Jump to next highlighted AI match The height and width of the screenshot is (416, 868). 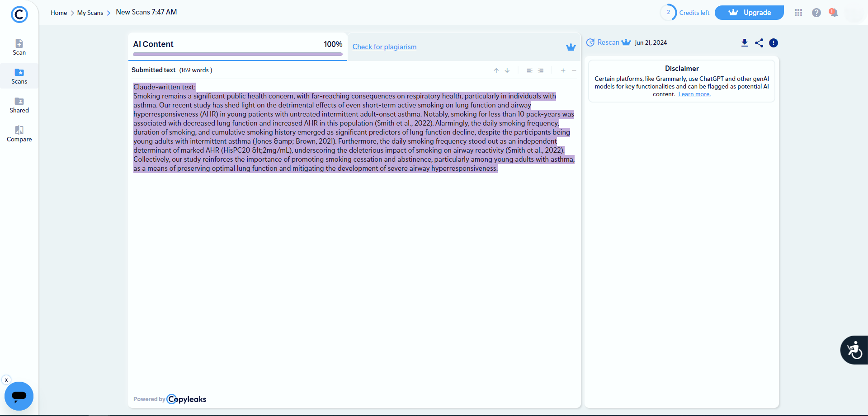[x=507, y=70]
